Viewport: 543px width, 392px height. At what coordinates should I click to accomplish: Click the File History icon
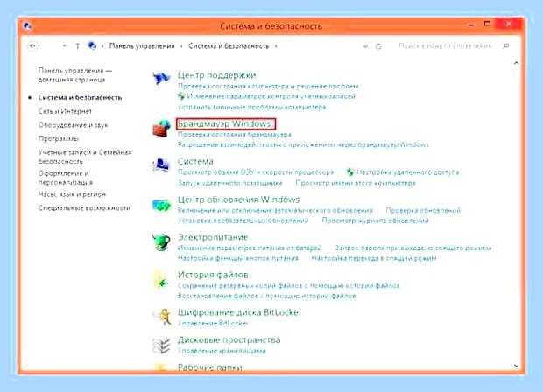(161, 279)
